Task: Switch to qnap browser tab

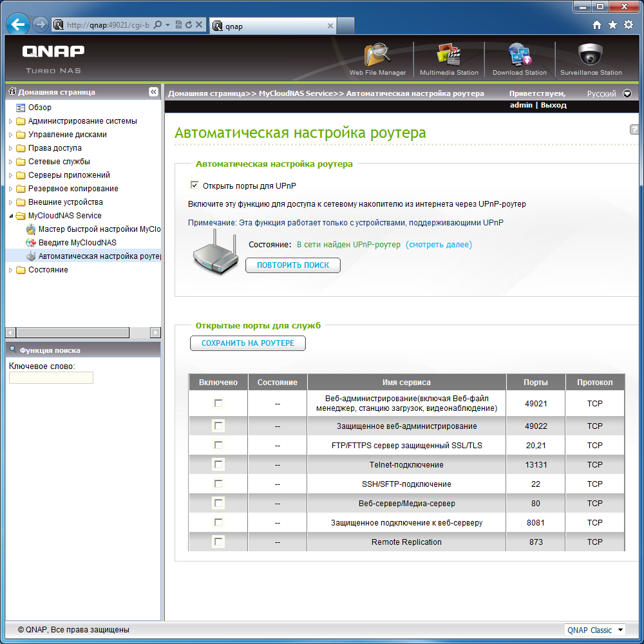Action: tap(272, 26)
